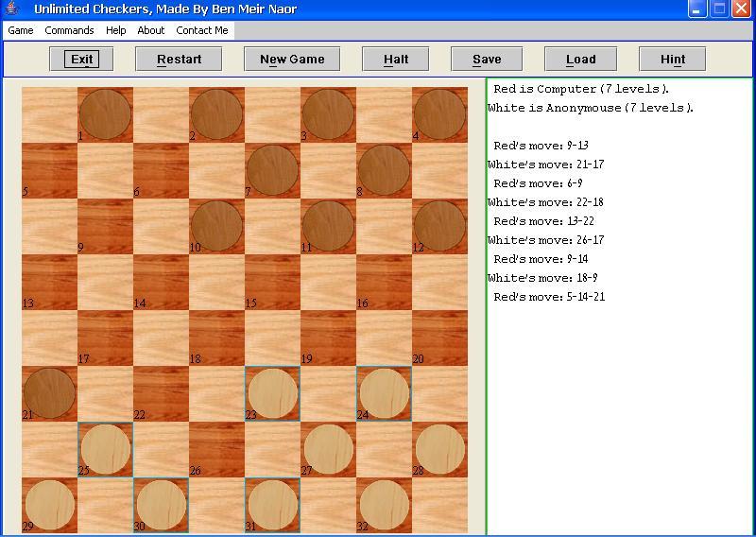Click the red piece on square 8
The image size is (756, 537).
pyautogui.click(x=385, y=170)
